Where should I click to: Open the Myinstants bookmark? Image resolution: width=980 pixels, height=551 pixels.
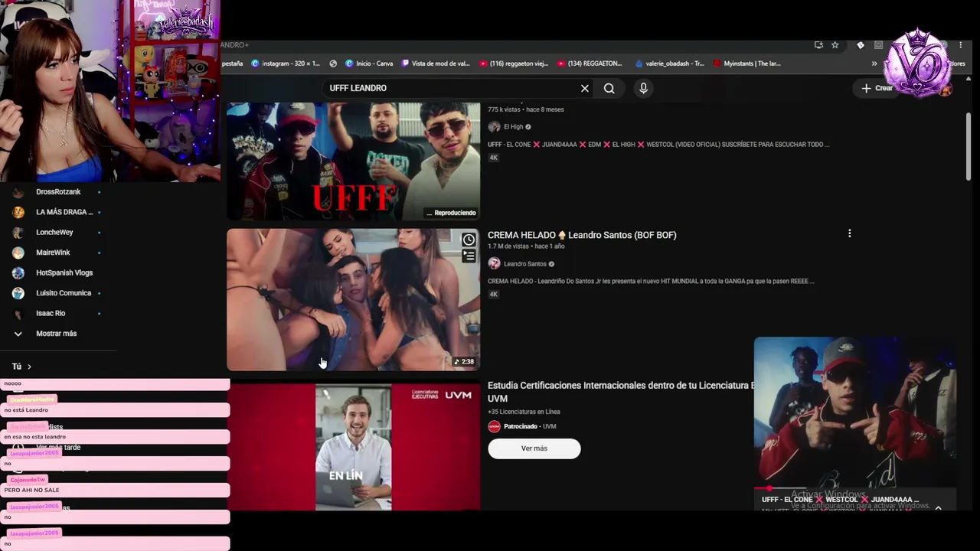pos(746,64)
